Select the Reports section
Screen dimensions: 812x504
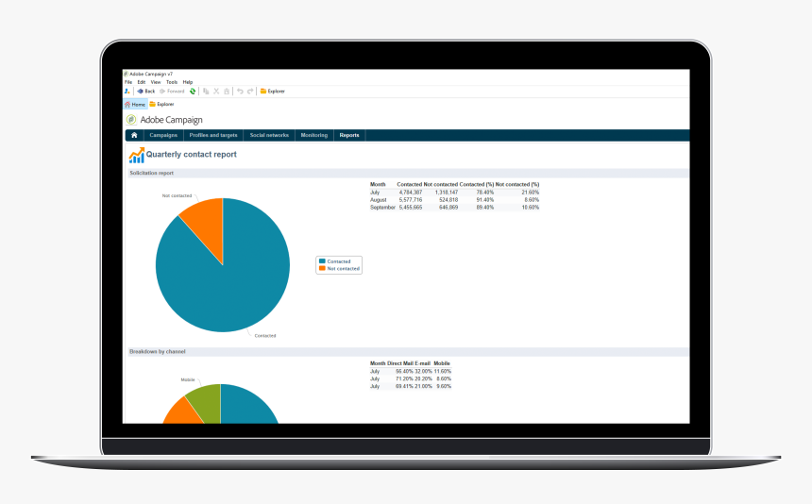tap(349, 135)
